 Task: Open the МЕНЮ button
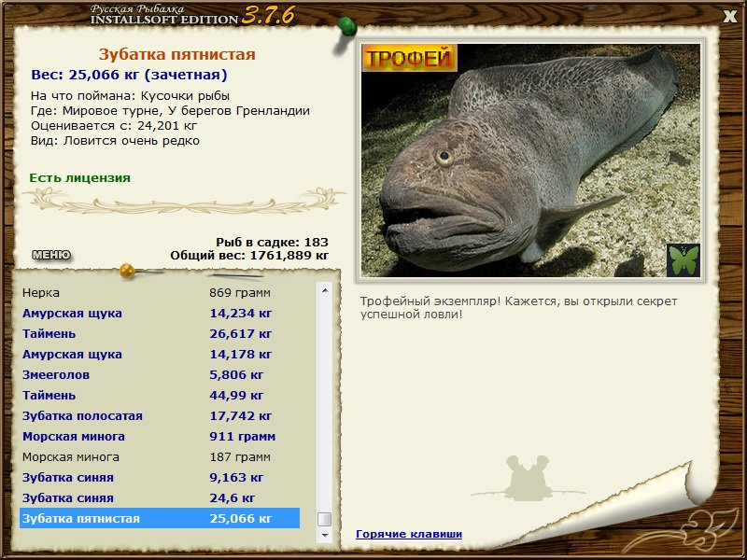51,255
